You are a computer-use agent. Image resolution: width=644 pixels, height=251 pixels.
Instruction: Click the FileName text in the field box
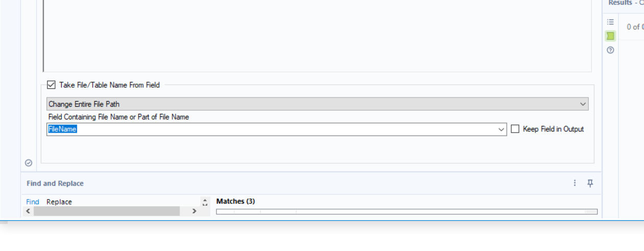[x=62, y=130]
